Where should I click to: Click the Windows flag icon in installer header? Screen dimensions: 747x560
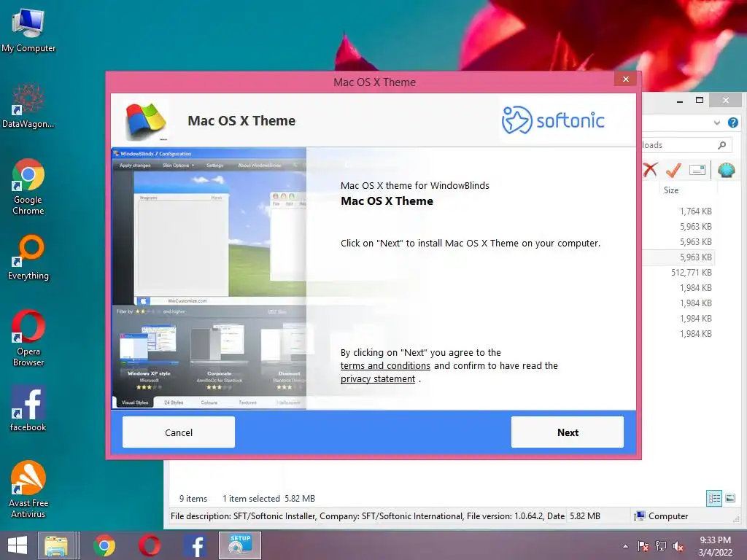146,121
